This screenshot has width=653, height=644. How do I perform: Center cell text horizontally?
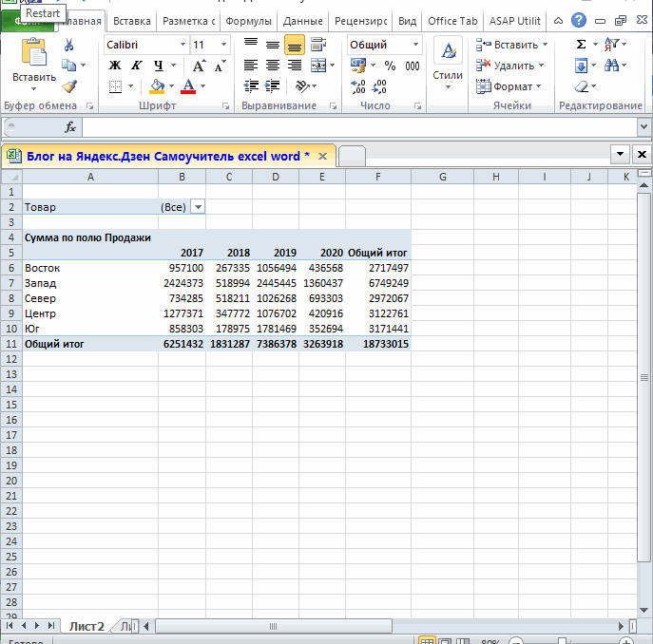pyautogui.click(x=273, y=66)
